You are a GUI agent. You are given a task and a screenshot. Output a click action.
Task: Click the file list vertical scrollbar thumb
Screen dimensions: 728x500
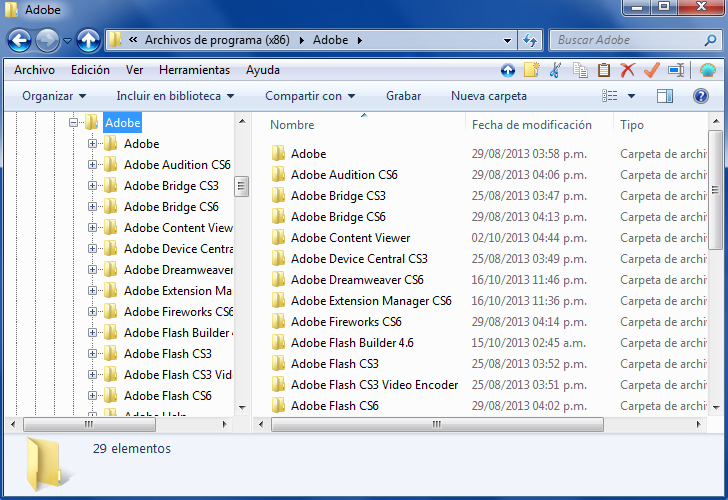tap(715, 189)
